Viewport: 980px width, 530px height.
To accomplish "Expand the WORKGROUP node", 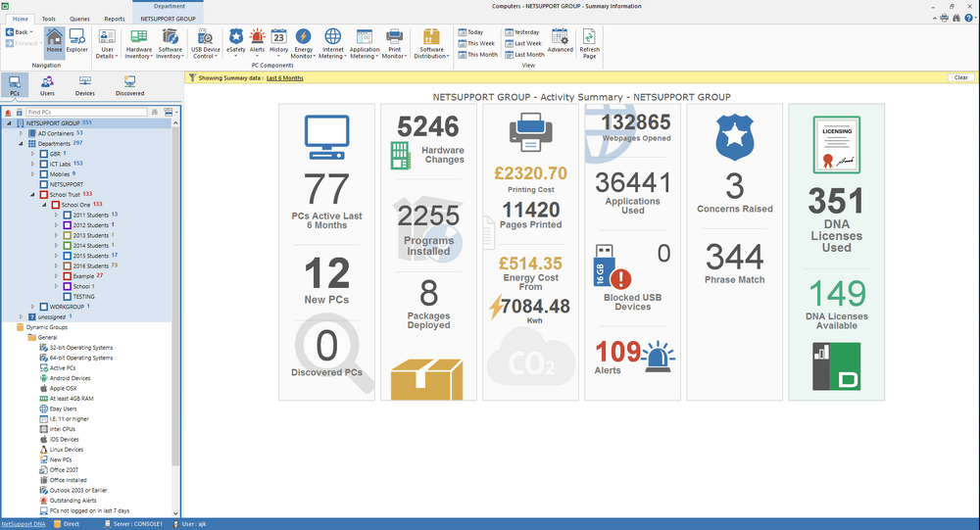I will [x=33, y=307].
